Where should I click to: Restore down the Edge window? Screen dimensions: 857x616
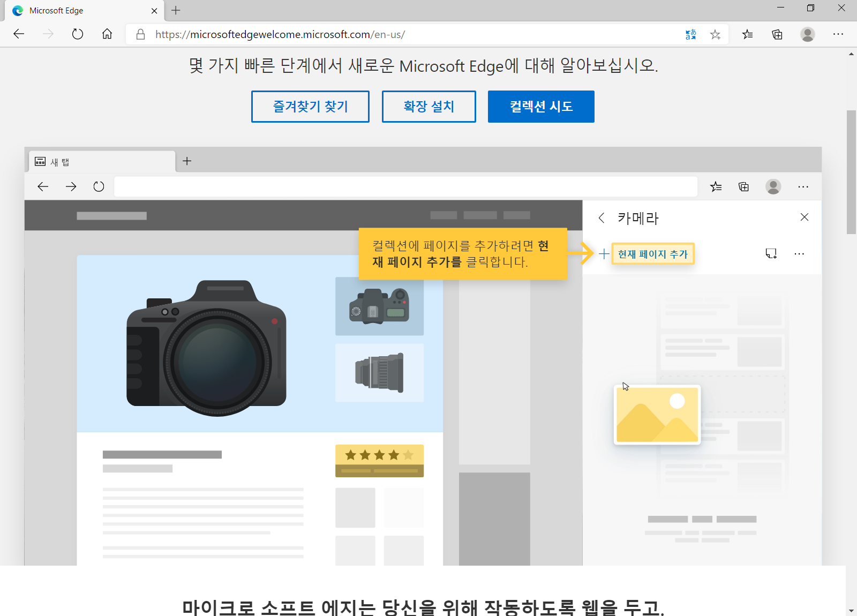810,8
